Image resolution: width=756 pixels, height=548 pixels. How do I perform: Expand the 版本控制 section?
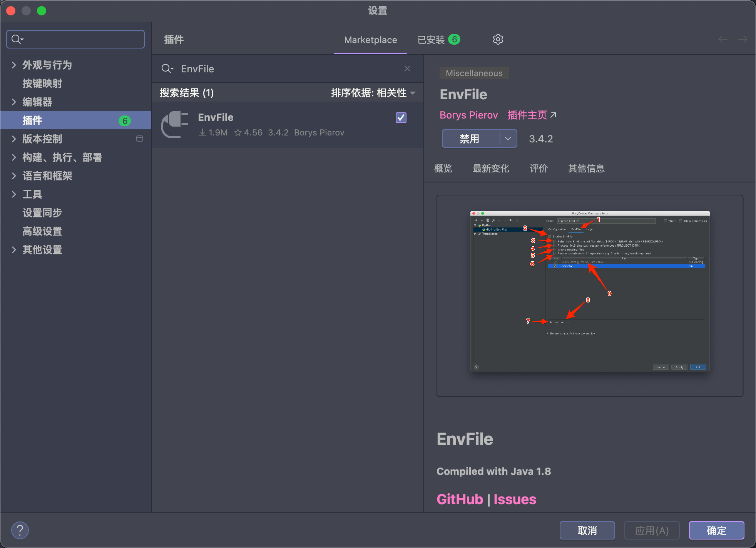pyautogui.click(x=14, y=139)
